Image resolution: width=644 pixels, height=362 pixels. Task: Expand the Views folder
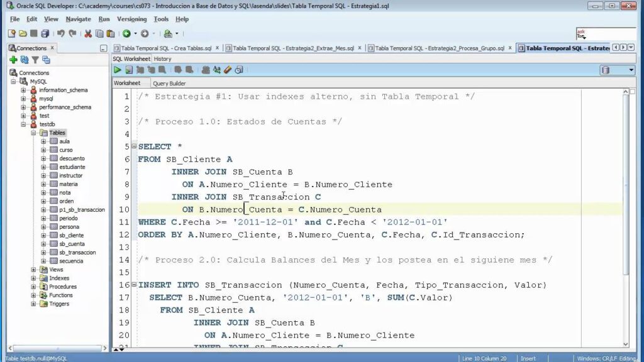click(34, 270)
